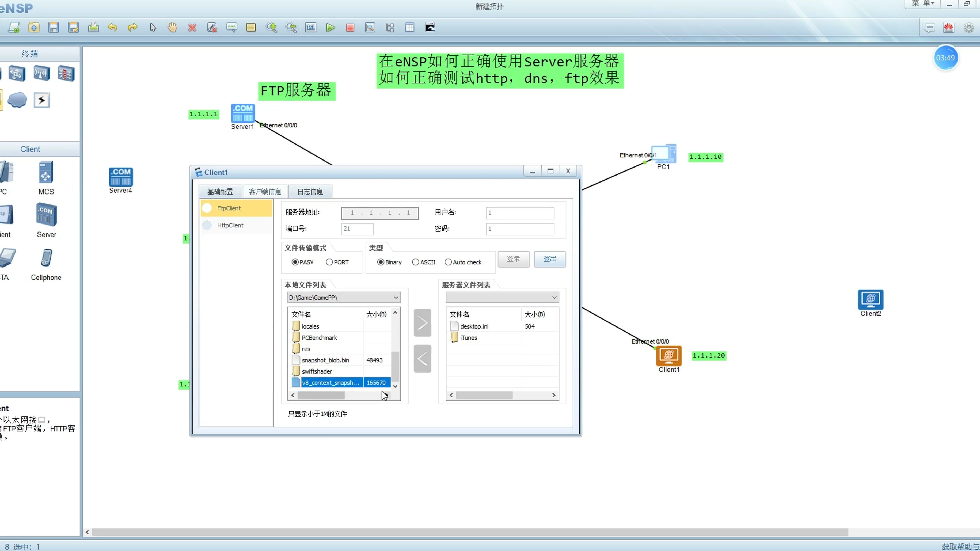Switch to 基础配置 tab
The height and width of the screenshot is (551, 980).
(220, 191)
